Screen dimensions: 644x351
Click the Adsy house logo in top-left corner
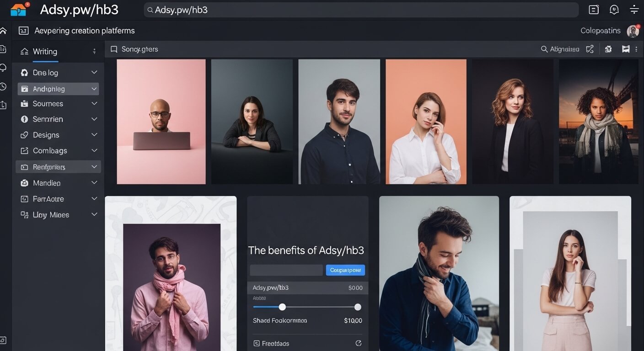coord(19,9)
